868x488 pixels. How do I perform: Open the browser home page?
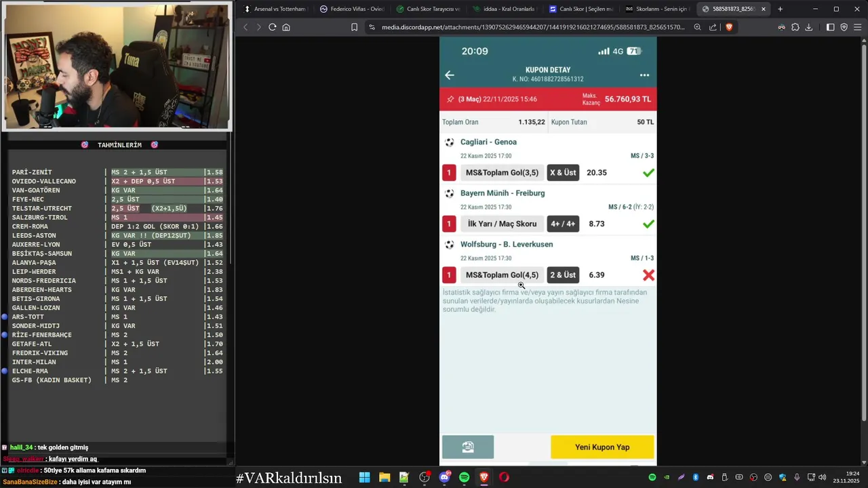286,27
